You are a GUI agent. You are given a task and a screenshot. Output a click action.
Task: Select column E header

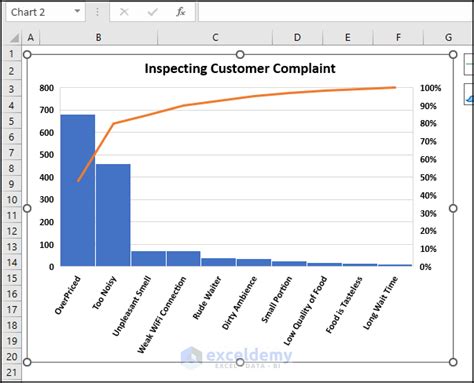click(348, 37)
